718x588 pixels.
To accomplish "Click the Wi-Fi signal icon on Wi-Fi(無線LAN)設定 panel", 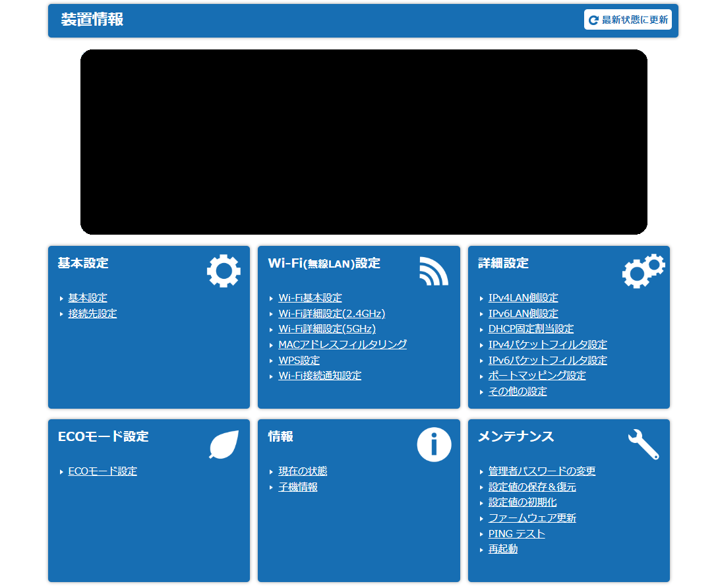I will [x=433, y=270].
